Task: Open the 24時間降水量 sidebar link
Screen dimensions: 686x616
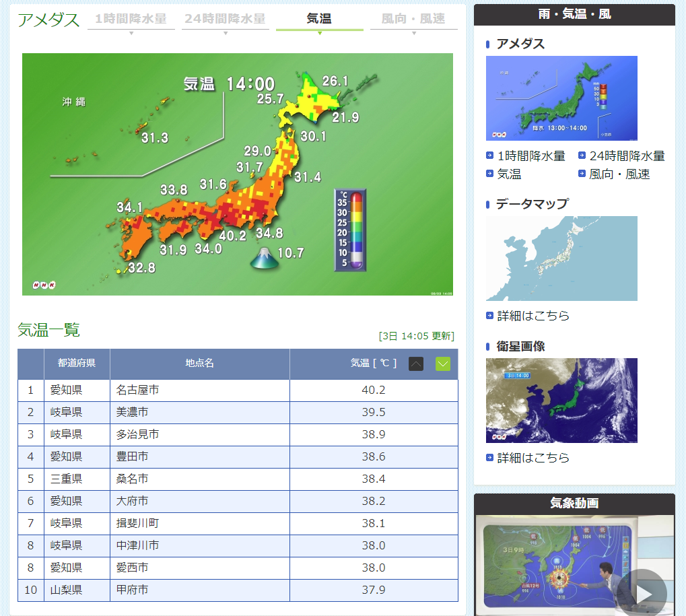Action: (627, 156)
